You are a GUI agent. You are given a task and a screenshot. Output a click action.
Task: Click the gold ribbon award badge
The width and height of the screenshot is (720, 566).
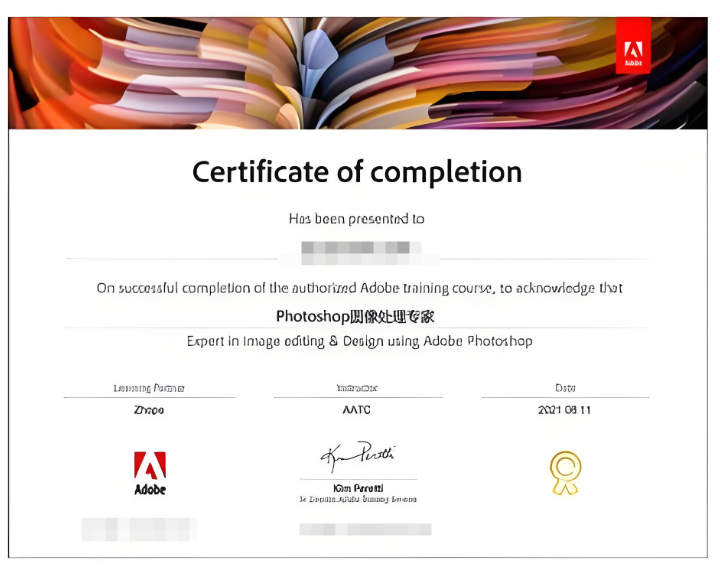click(x=565, y=473)
